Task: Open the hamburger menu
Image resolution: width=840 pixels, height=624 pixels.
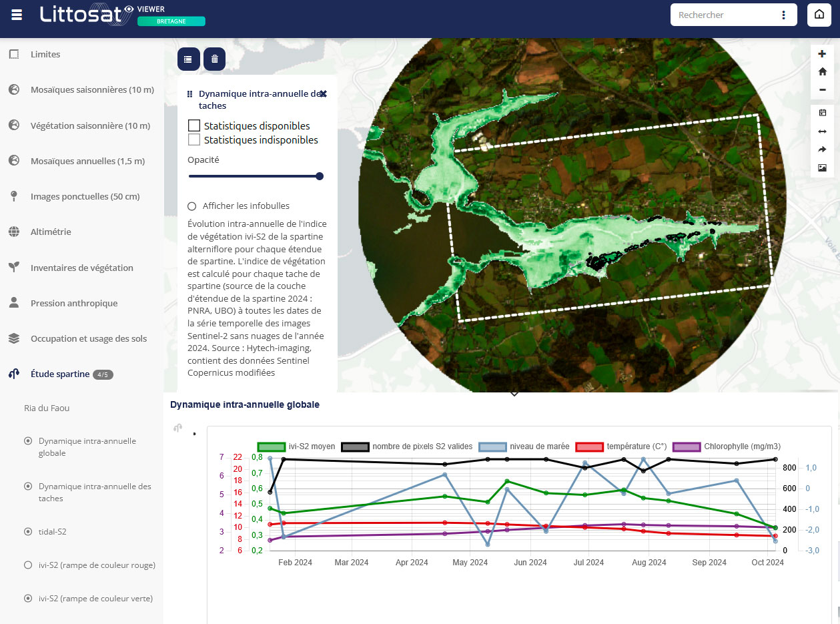Action: point(17,15)
